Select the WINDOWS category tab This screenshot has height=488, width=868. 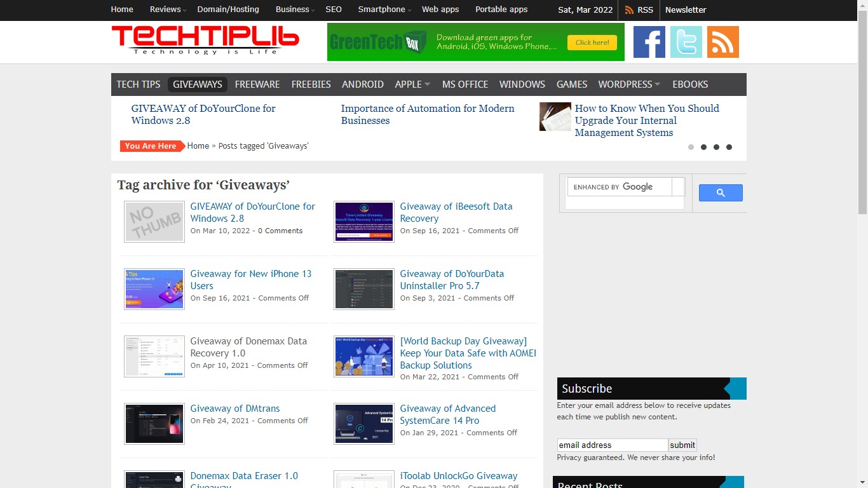(x=522, y=84)
